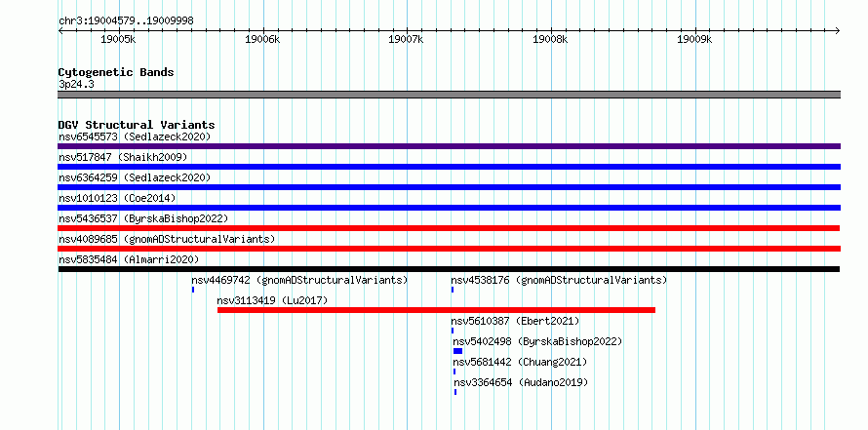
Task: Click the nsv5681442 (Chuang2021) label
Action: pos(520,362)
